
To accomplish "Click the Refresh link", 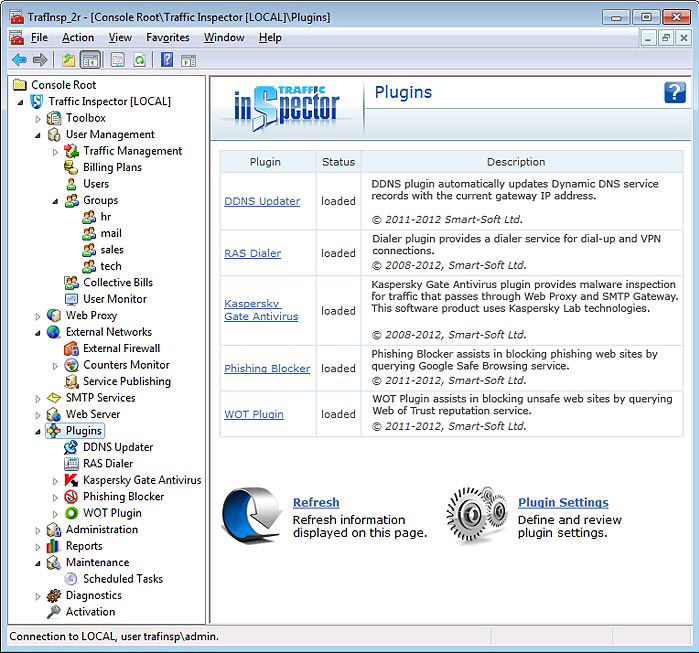I will tap(316, 502).
